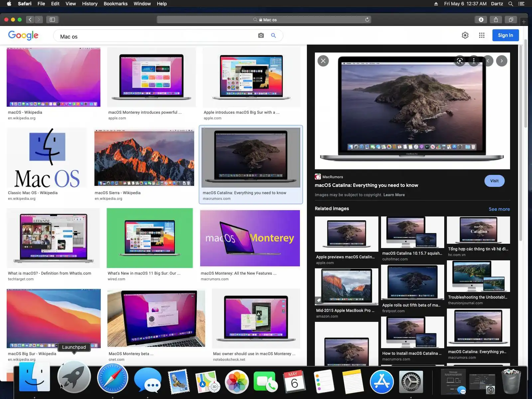
Task: Open Calendar from the Dock
Action: (294, 381)
